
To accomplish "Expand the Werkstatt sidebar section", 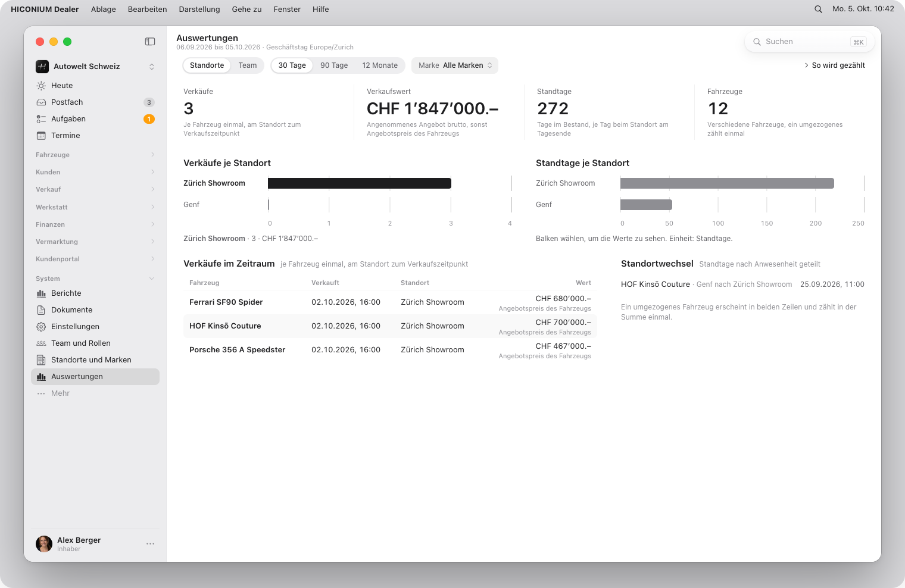I will tap(95, 207).
